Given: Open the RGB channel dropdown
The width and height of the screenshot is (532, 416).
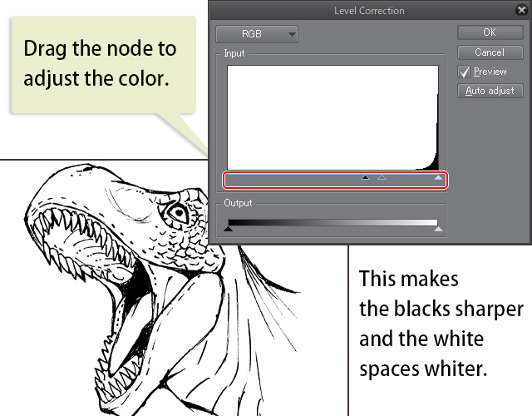Looking at the screenshot, I should 257,34.
